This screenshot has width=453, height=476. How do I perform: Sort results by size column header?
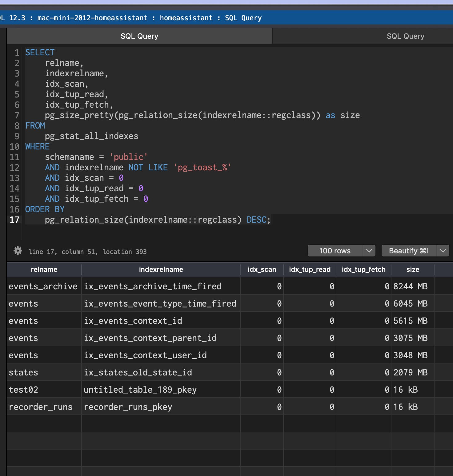pos(413,270)
